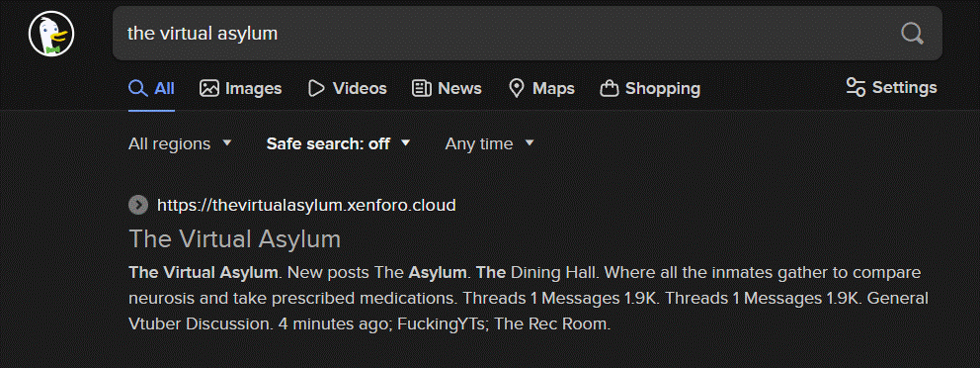Click the Shopping tab bag icon

click(x=610, y=89)
